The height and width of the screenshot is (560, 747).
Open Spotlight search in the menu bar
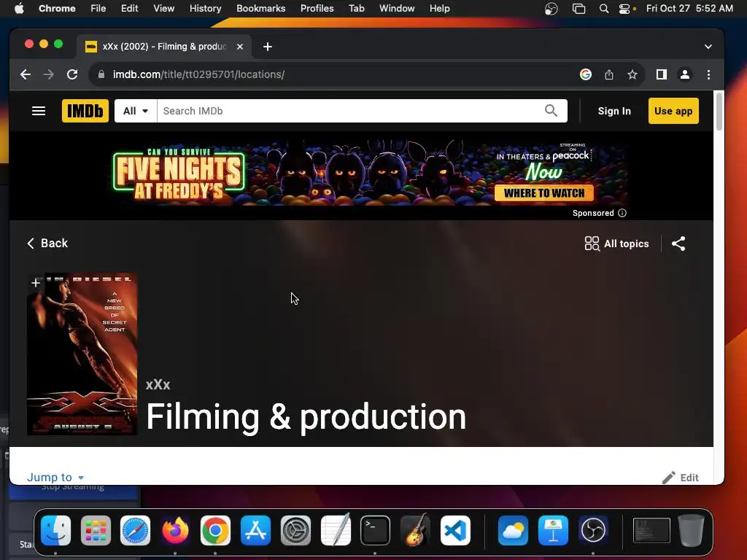[x=603, y=9]
